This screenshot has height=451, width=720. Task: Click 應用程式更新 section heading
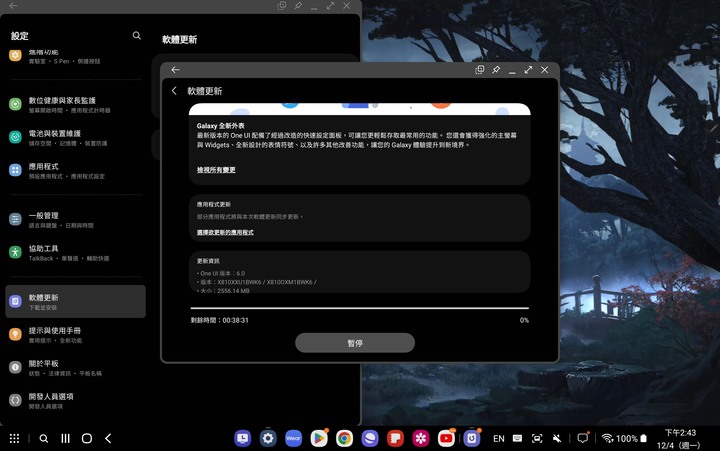coord(214,204)
